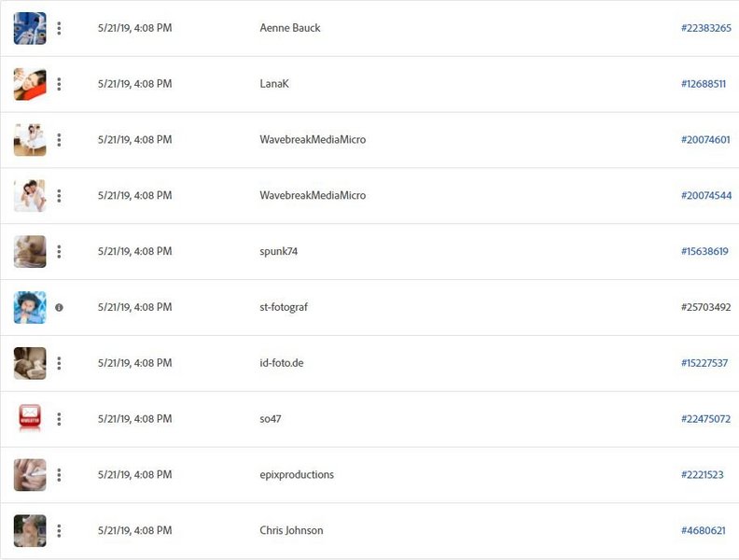Open the three-dot menu for Chris Johnson row
Screen dimensions: 739x560
click(59, 531)
